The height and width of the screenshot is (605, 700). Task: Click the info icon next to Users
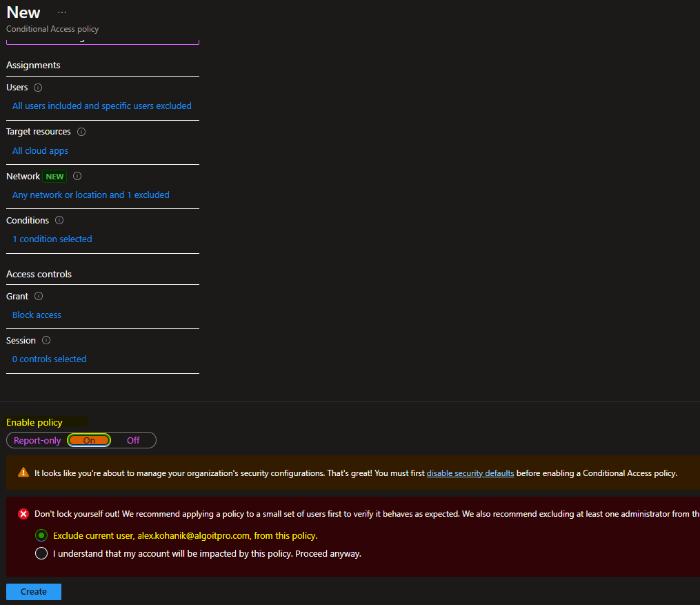click(x=38, y=88)
